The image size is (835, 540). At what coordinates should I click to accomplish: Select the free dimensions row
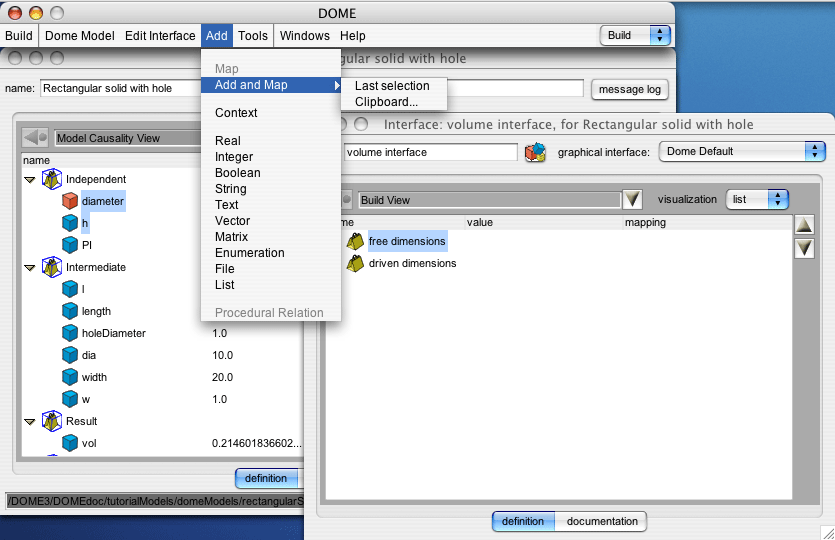406,241
